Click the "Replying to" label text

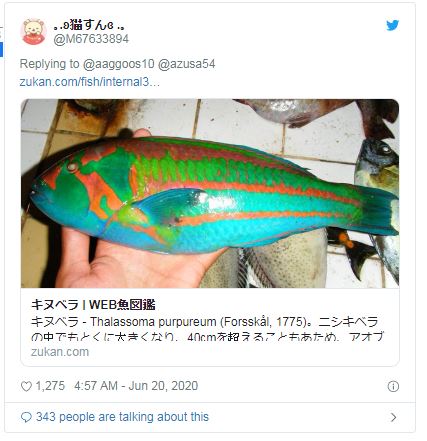point(49,64)
